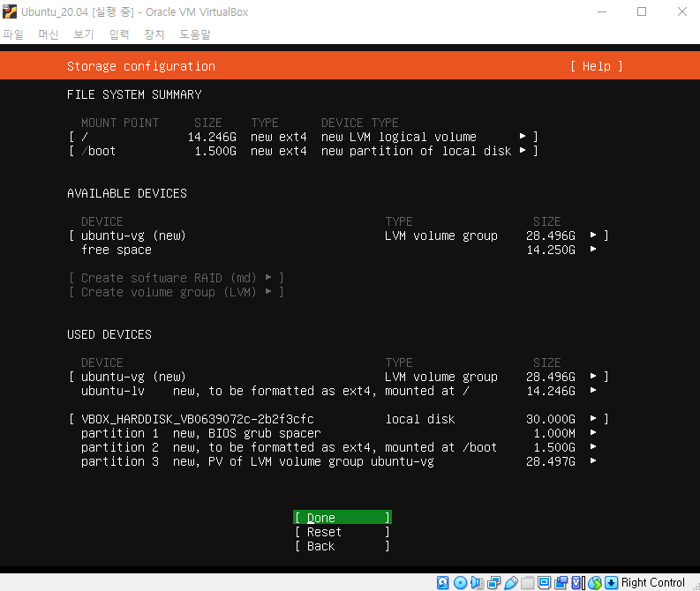Click the mouse integration status icon

tap(595, 582)
